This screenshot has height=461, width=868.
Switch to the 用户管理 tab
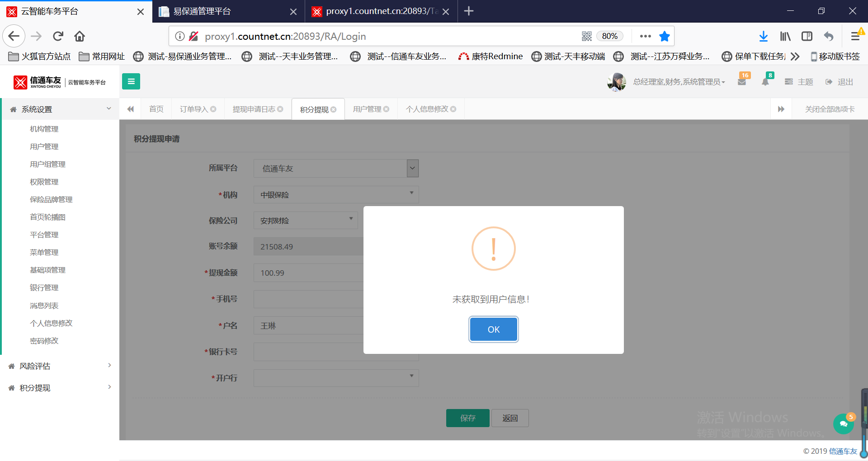(367, 109)
